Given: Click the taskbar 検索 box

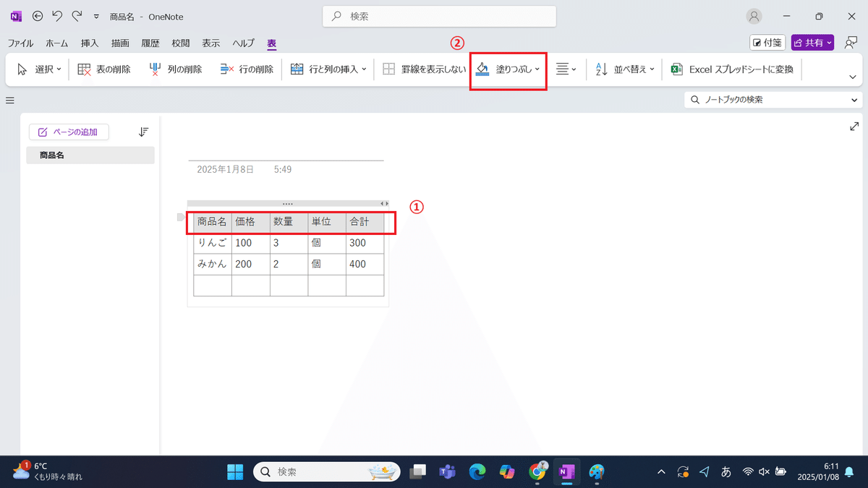Looking at the screenshot, I should pyautogui.click(x=326, y=471).
